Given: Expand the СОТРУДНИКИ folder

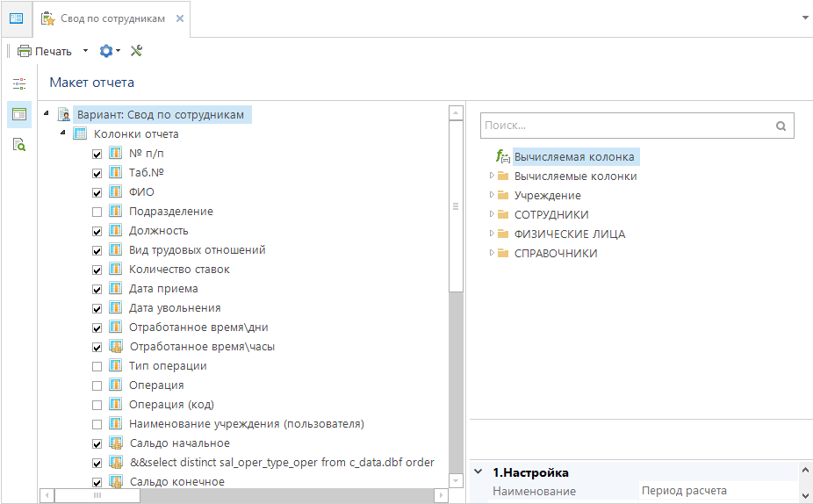Looking at the screenshot, I should [x=492, y=214].
